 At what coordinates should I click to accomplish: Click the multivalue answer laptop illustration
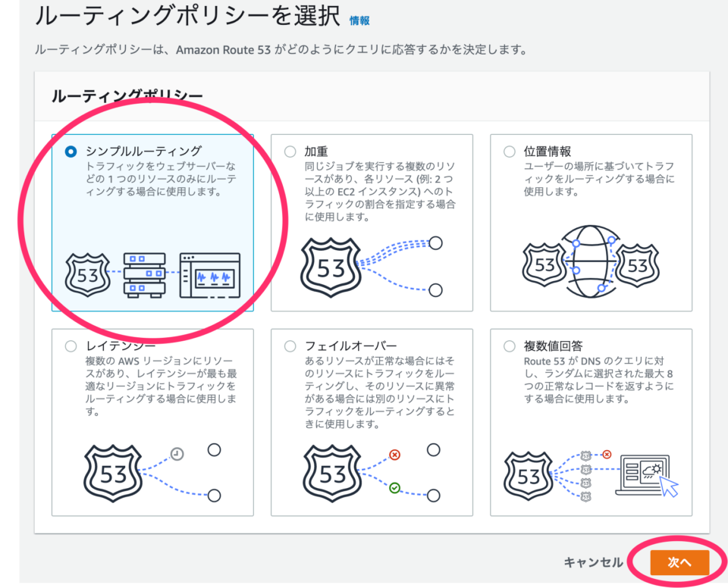646,476
